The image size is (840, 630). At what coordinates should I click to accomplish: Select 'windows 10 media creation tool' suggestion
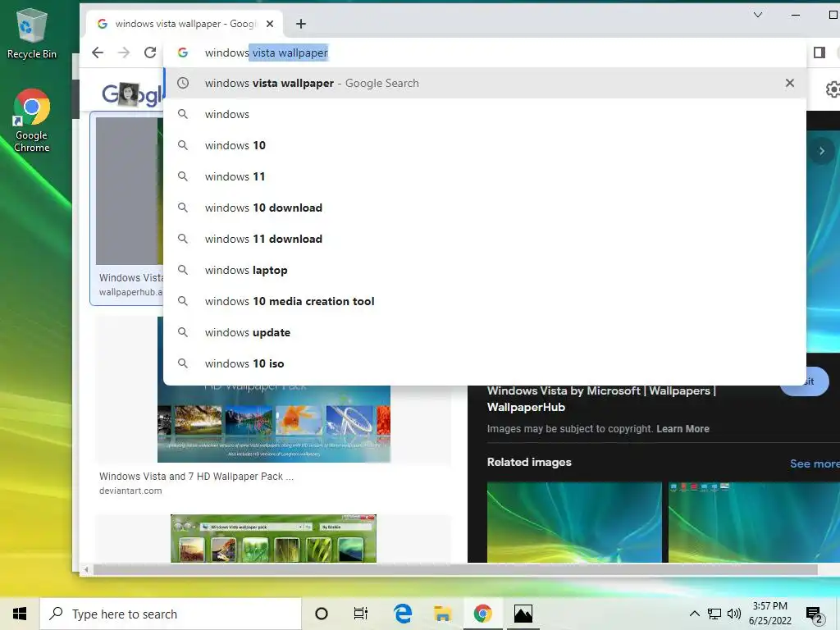tap(485, 301)
